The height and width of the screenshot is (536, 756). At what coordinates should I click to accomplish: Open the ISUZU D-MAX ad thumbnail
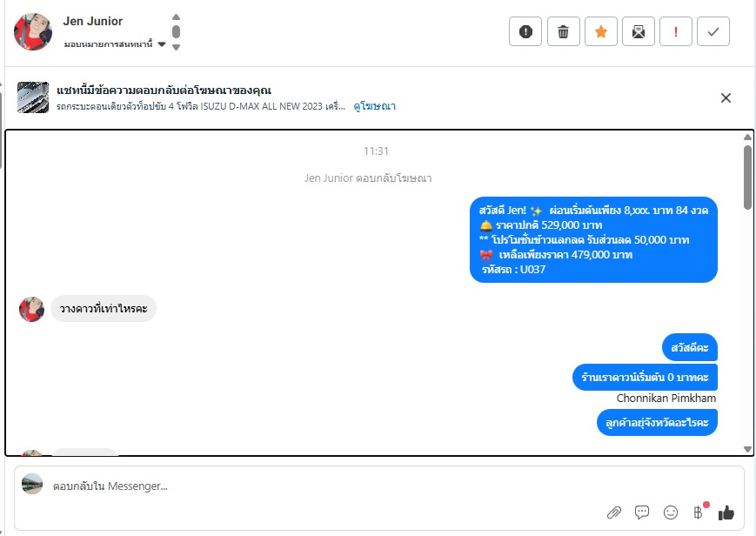click(x=33, y=97)
